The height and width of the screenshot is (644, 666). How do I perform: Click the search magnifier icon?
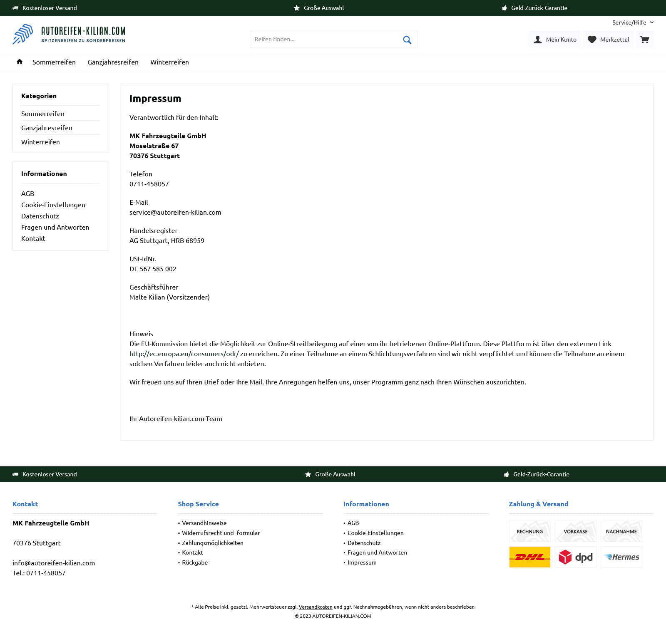click(x=407, y=40)
